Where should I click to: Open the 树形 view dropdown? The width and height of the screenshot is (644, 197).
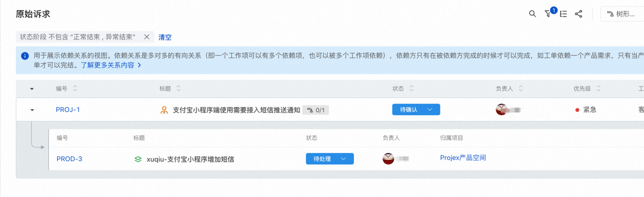pos(622,14)
